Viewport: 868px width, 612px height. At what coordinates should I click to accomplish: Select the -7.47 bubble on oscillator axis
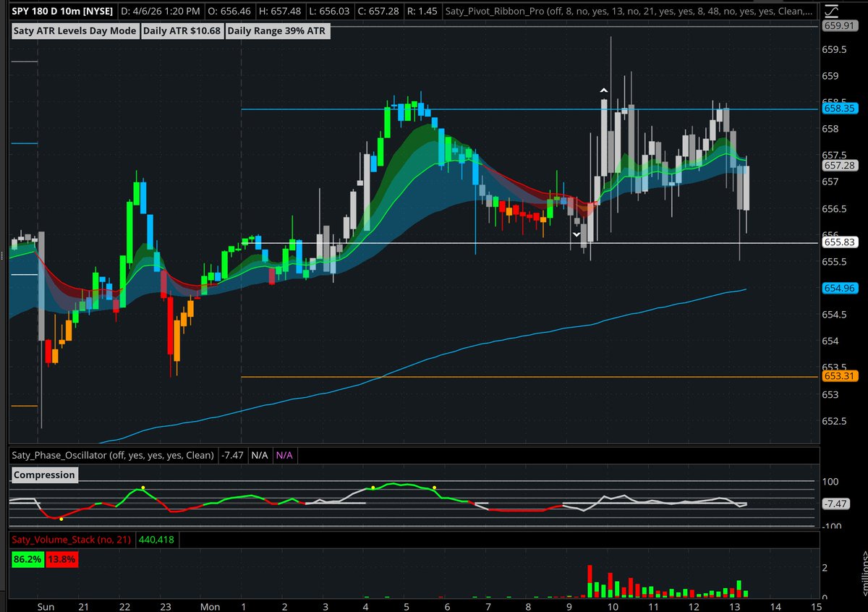(837, 503)
